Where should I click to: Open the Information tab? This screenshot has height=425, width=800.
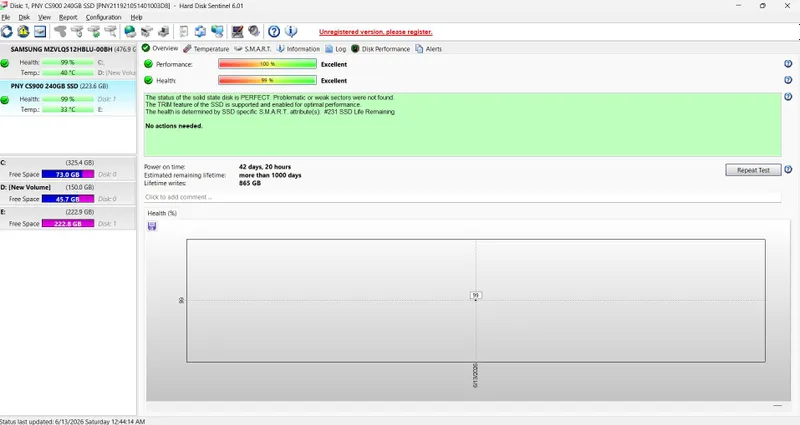[298, 49]
